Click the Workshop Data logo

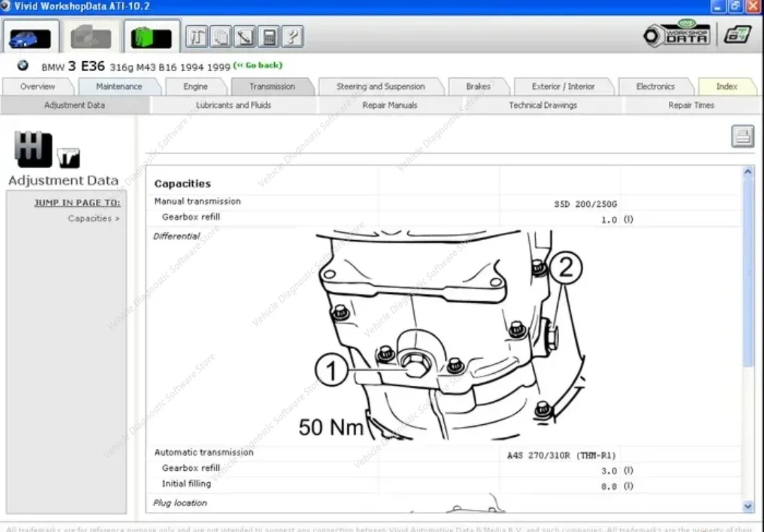[x=675, y=35]
